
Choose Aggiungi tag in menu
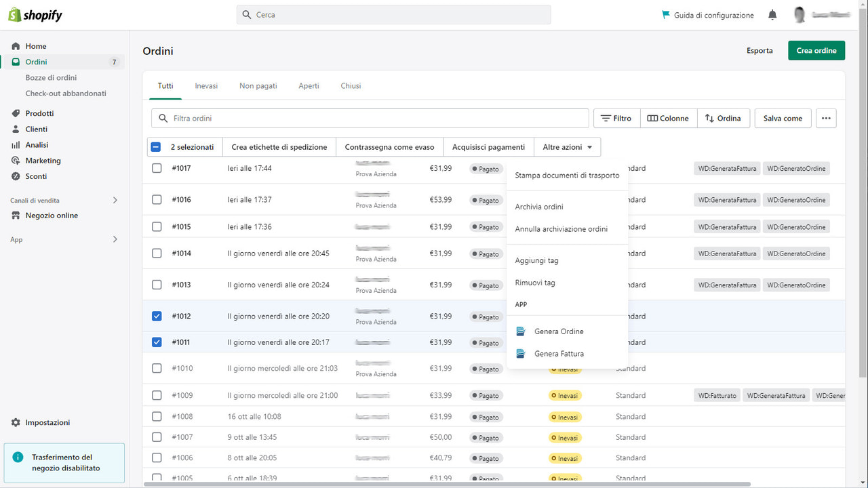point(568,260)
